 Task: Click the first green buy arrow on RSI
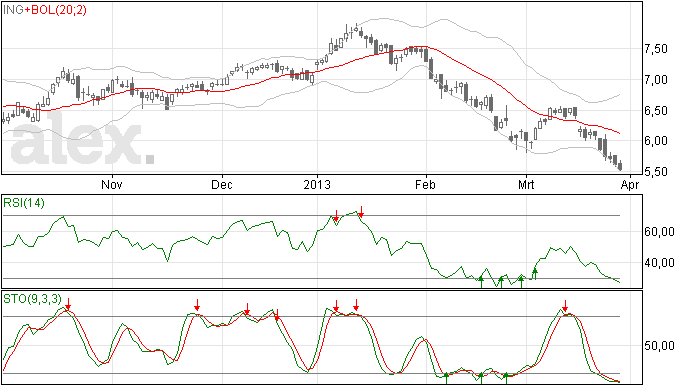click(x=481, y=282)
